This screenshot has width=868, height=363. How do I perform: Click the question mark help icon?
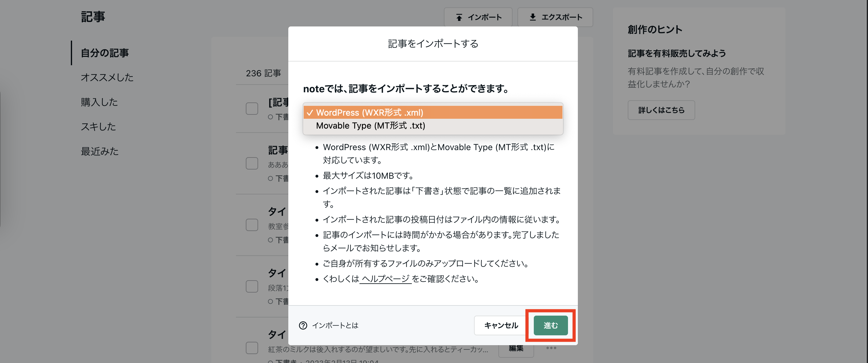point(303,325)
